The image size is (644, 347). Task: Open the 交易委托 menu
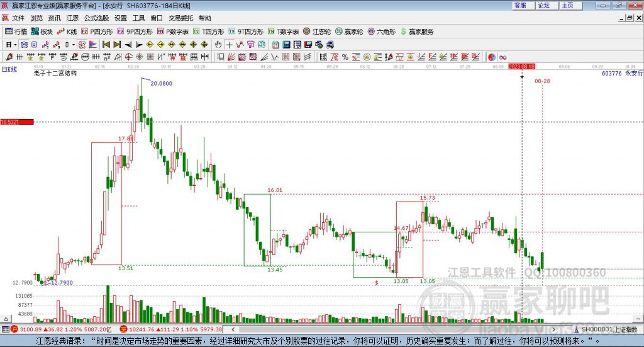pos(180,18)
